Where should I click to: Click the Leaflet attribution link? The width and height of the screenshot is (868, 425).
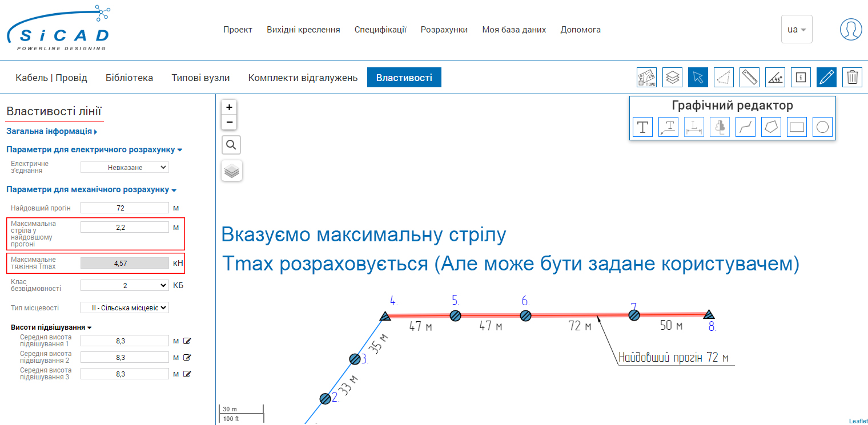(x=858, y=421)
